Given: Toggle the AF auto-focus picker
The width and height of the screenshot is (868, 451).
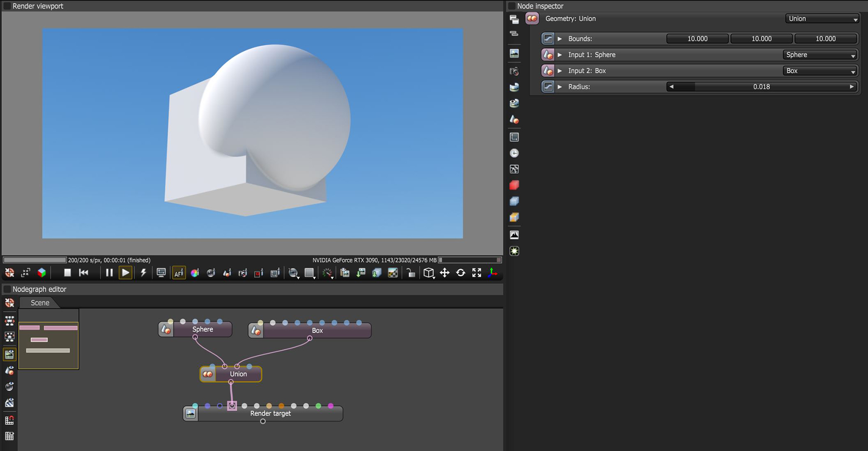Looking at the screenshot, I should [x=179, y=273].
